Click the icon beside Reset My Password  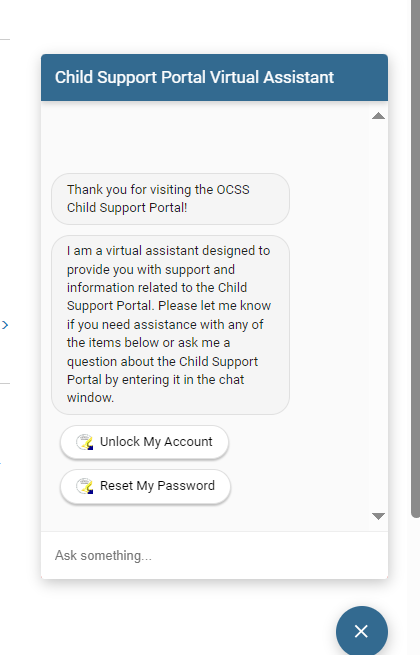coord(85,486)
